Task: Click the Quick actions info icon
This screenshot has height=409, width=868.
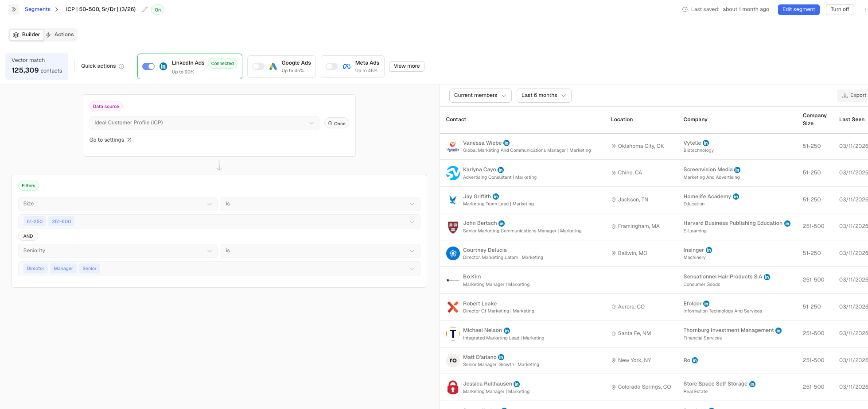Action: [x=121, y=66]
